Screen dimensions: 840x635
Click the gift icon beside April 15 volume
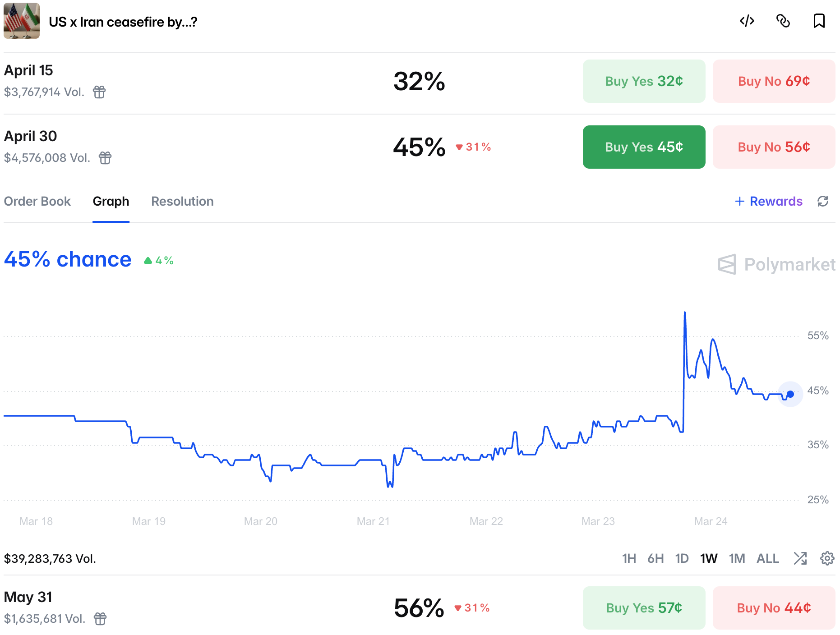click(x=99, y=92)
